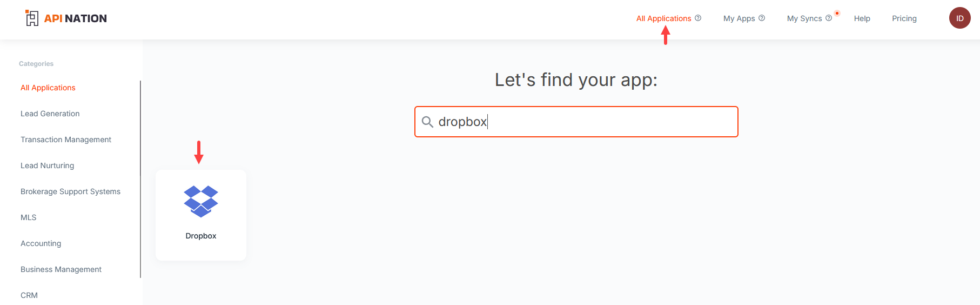Image resolution: width=980 pixels, height=305 pixels.
Task: Click the My Syncs notification dot
Action: 837,13
